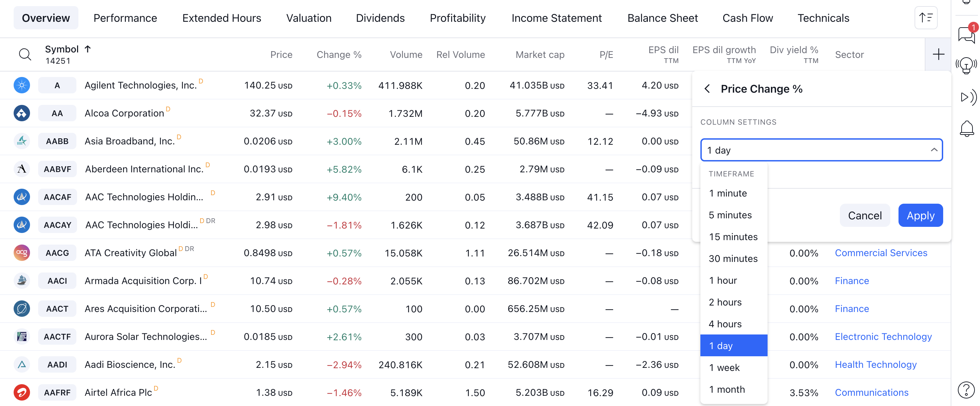This screenshot has width=980, height=406.
Task: Open the ideas lightbulb stream icon
Action: (x=966, y=65)
